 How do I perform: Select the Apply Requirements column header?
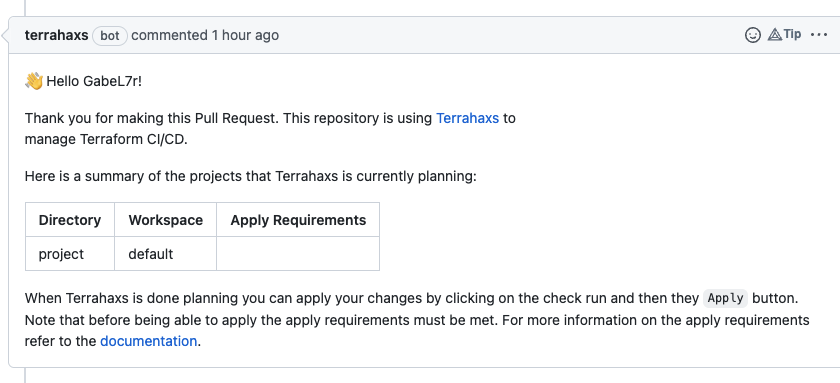coord(298,220)
